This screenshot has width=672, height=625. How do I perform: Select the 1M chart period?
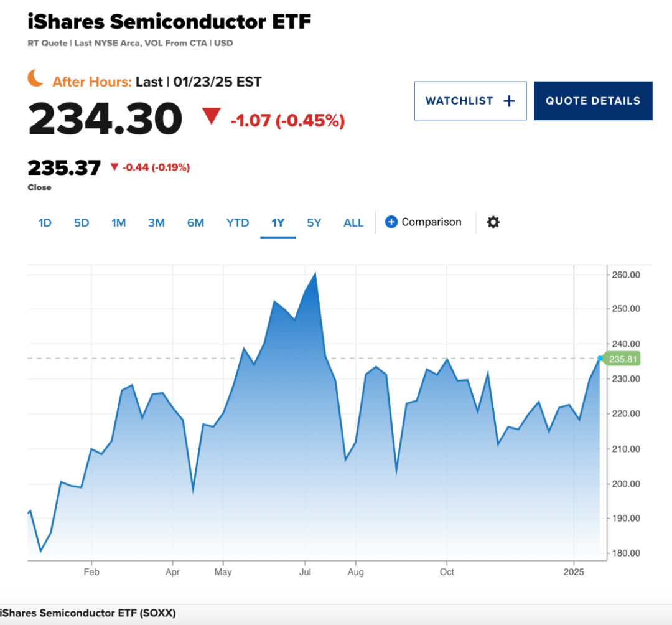click(119, 222)
